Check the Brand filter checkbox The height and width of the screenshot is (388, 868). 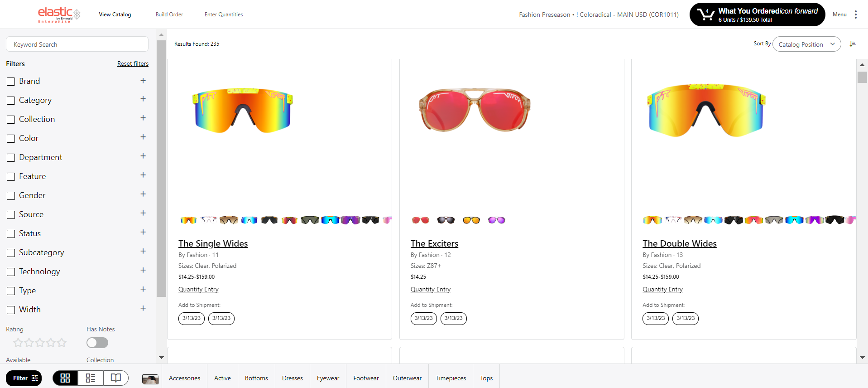pos(11,82)
